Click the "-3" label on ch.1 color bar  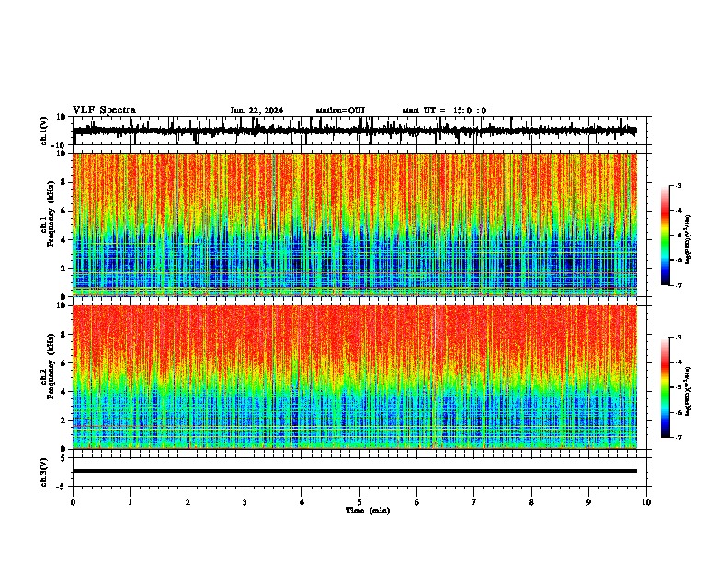pos(677,185)
